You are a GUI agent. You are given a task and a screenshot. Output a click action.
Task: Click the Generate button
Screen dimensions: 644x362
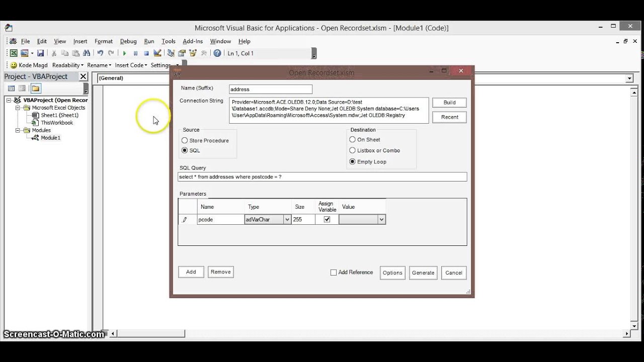click(x=423, y=273)
